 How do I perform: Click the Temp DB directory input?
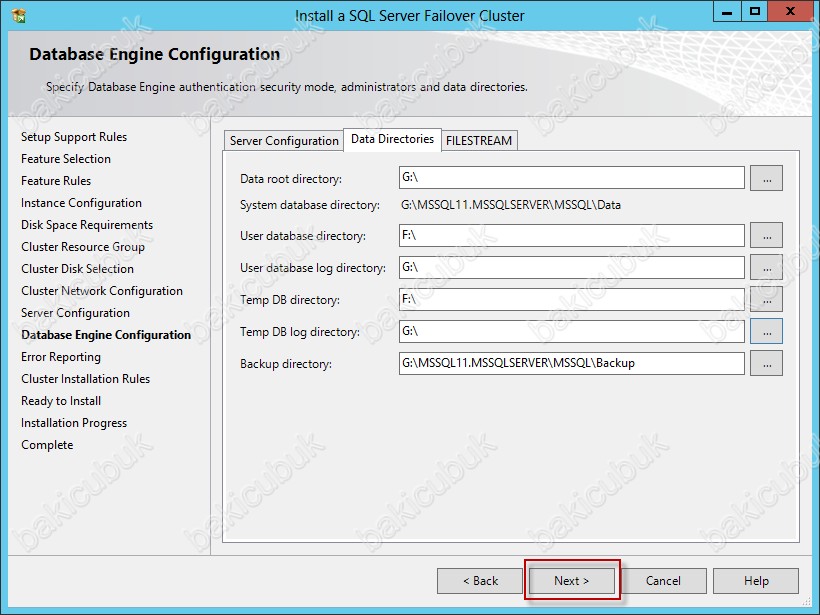pos(571,300)
